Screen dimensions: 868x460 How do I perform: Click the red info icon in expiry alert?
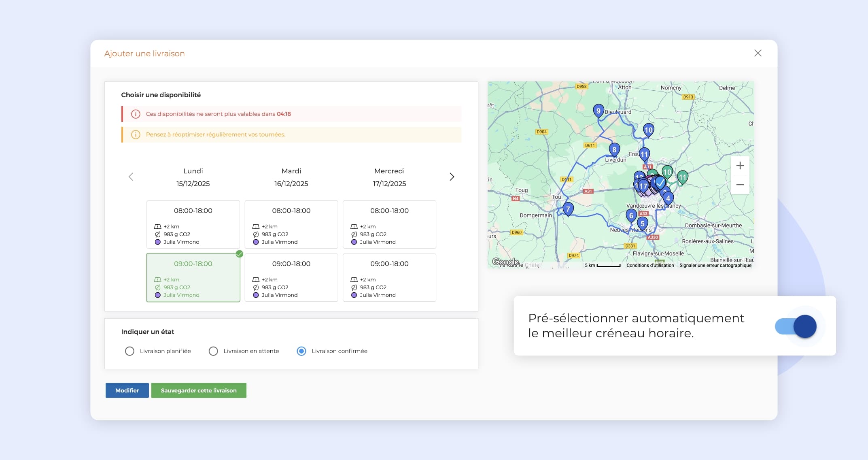136,114
